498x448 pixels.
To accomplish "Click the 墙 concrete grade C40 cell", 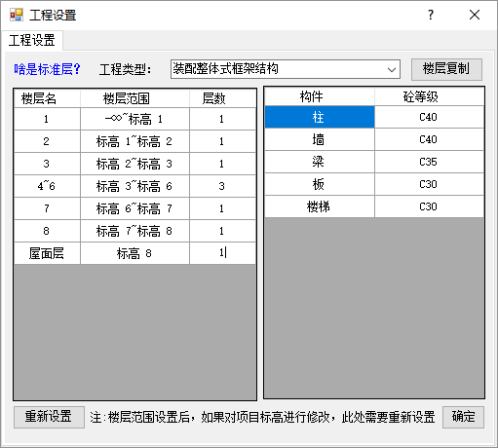I will tap(429, 139).
